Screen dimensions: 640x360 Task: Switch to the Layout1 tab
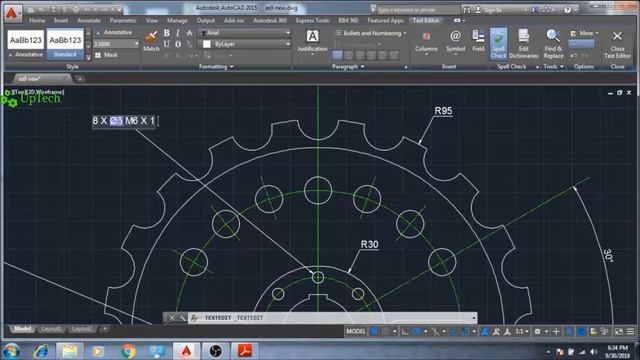[51, 329]
